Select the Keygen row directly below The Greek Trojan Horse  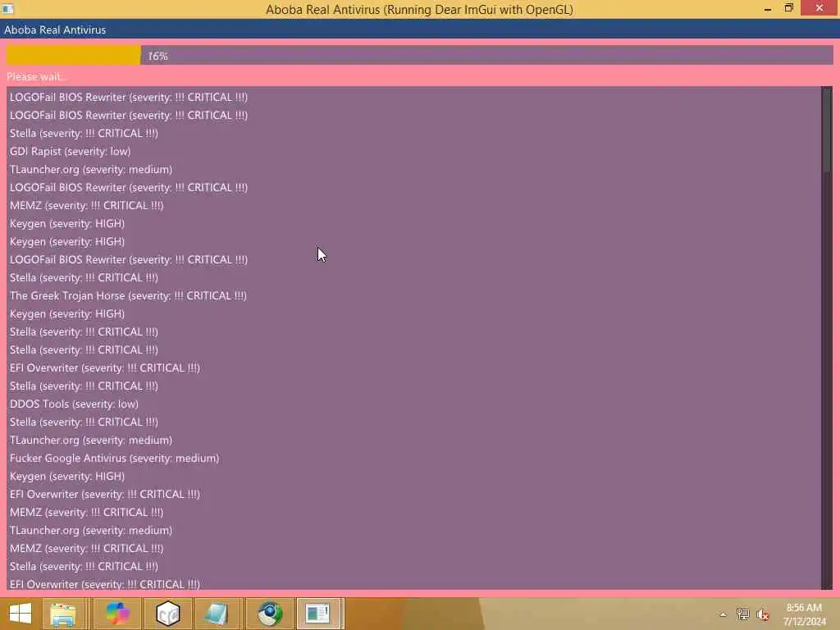67,313
